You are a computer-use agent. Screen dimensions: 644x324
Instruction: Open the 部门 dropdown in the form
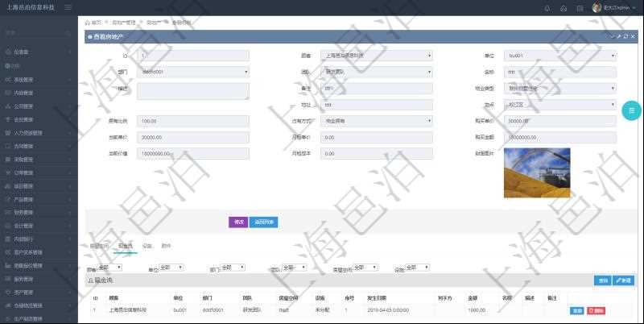tap(193, 72)
